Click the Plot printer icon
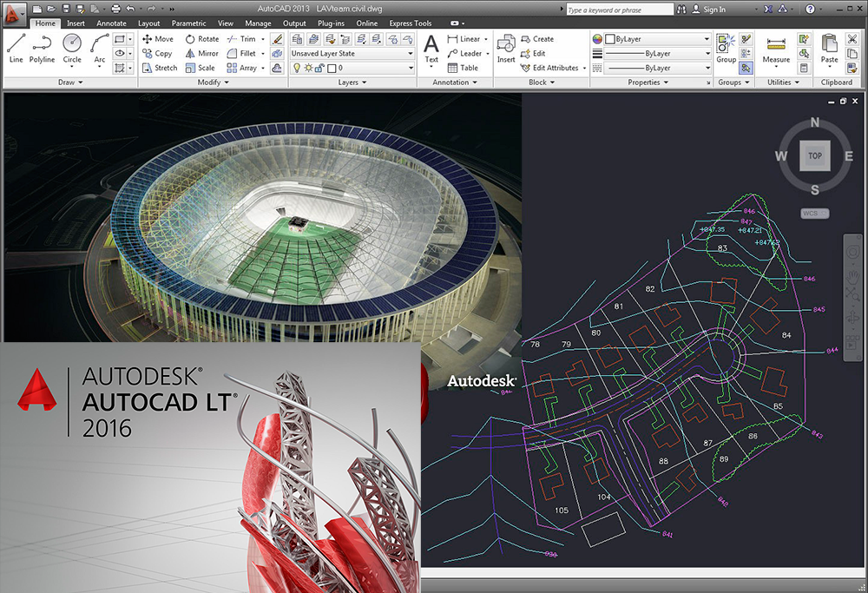Screen dimensions: 868x593 [115, 9]
